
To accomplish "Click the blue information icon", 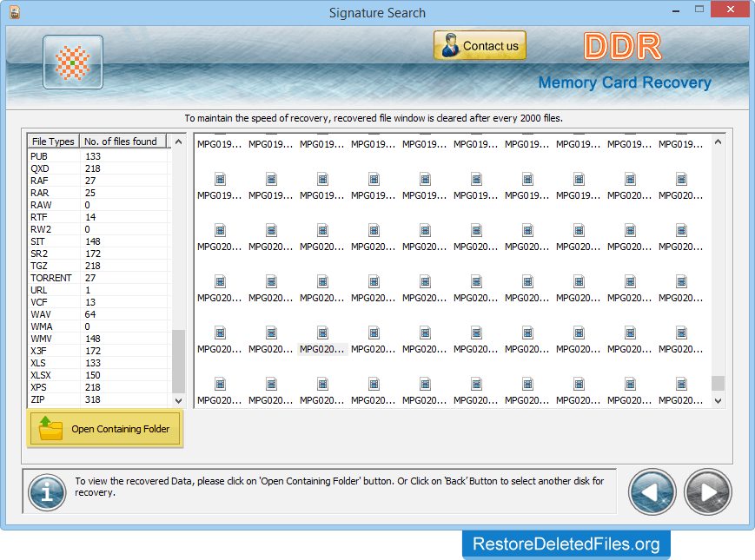I will point(47,492).
